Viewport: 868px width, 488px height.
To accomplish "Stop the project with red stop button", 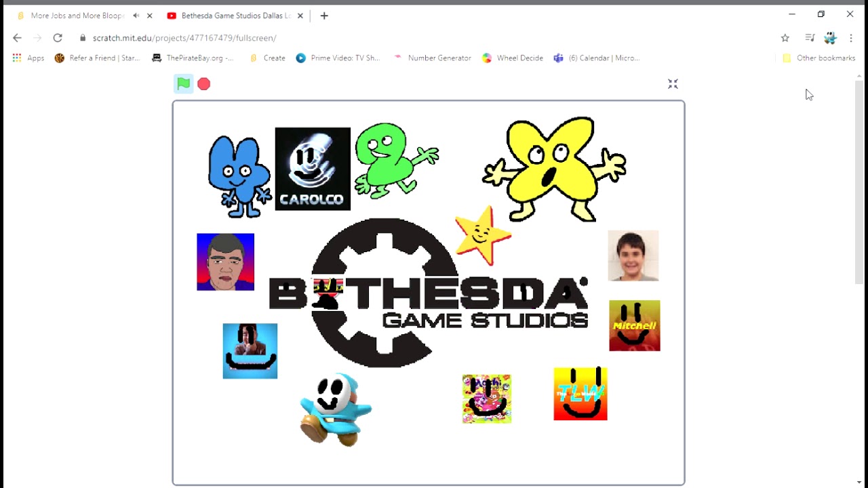I will tap(204, 84).
